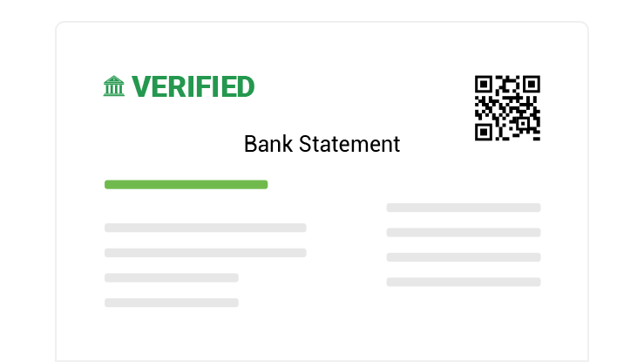Screen dimensions: 644x362
Task: Click the QR code image
Action: click(x=507, y=108)
